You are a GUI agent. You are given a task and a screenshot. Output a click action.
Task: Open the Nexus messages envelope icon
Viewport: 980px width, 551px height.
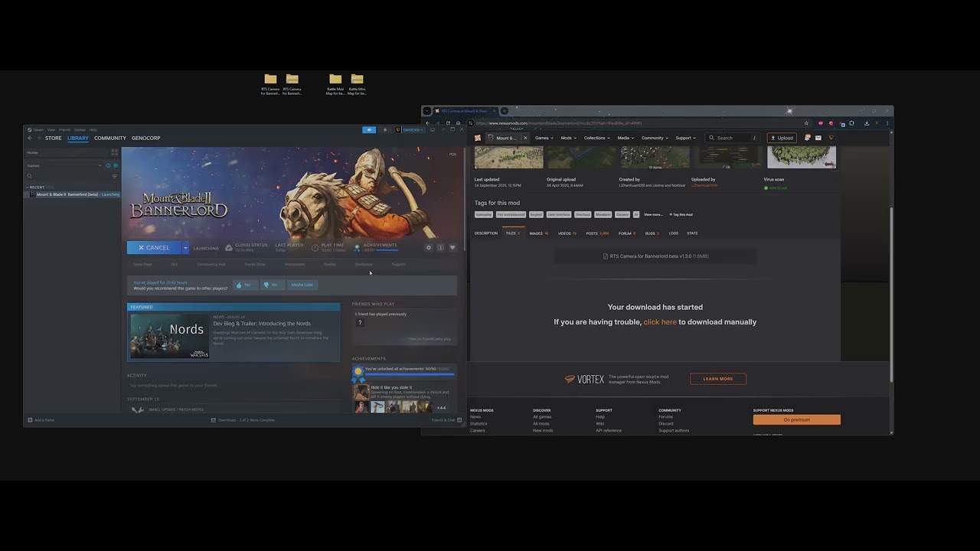tap(818, 138)
